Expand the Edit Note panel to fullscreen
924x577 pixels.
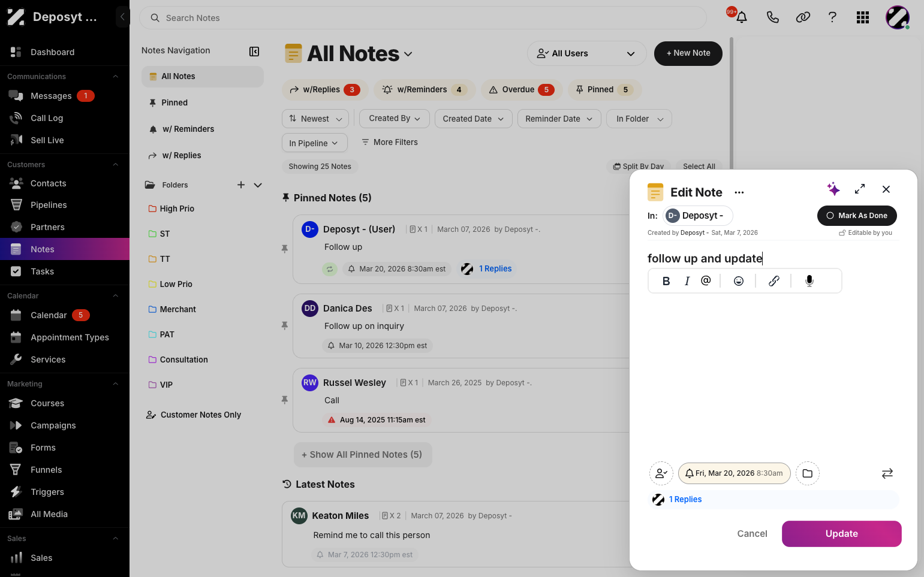tap(860, 189)
